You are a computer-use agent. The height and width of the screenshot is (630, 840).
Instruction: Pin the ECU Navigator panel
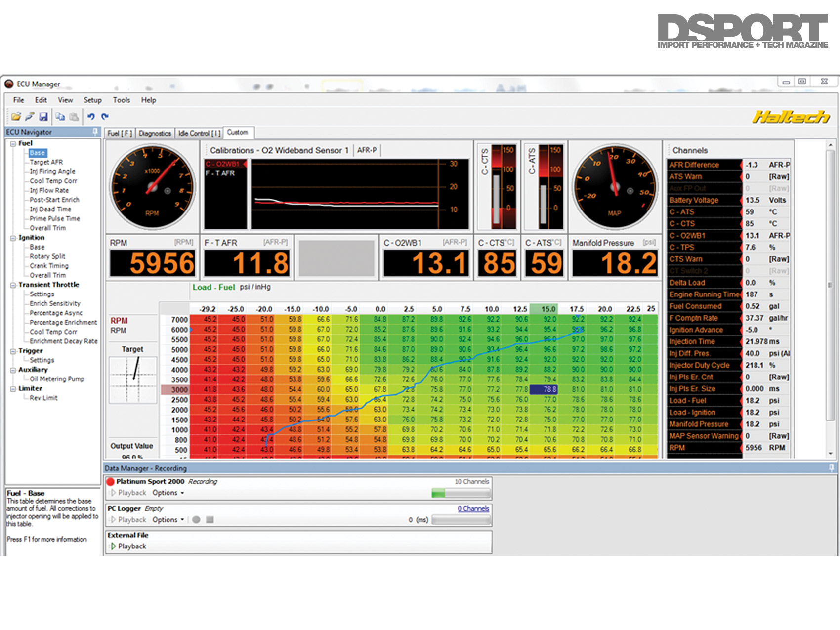click(x=95, y=132)
